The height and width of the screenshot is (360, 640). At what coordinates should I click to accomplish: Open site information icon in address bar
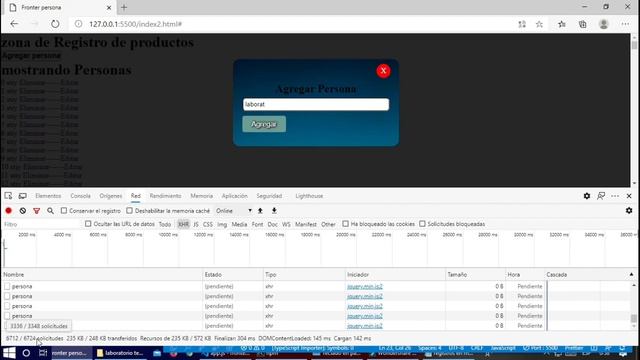coord(78,24)
